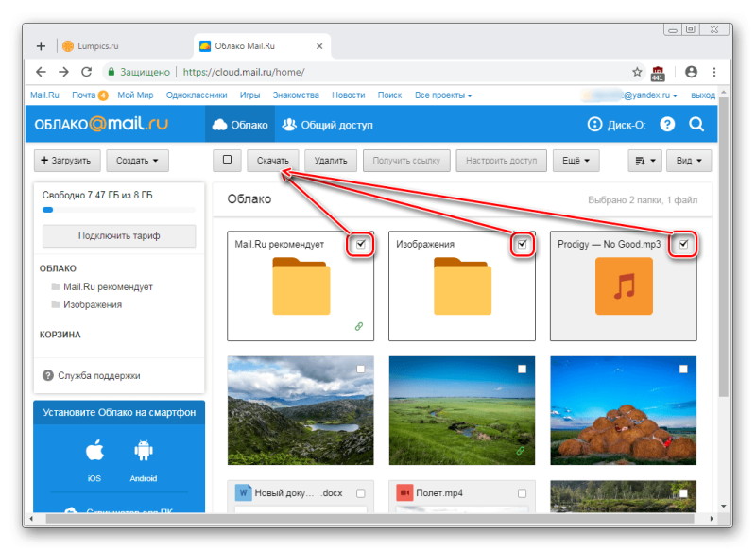
Task: Open help with the question mark icon
Action: (667, 125)
